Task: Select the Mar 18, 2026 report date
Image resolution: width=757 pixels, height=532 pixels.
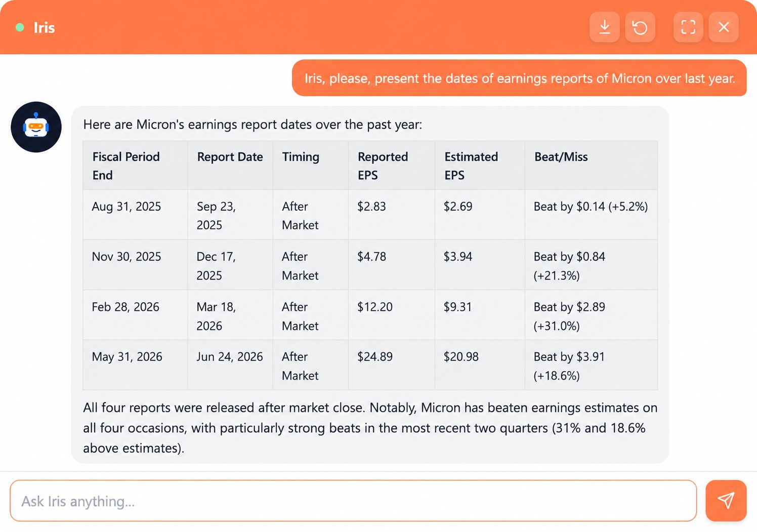Action: 230,315
